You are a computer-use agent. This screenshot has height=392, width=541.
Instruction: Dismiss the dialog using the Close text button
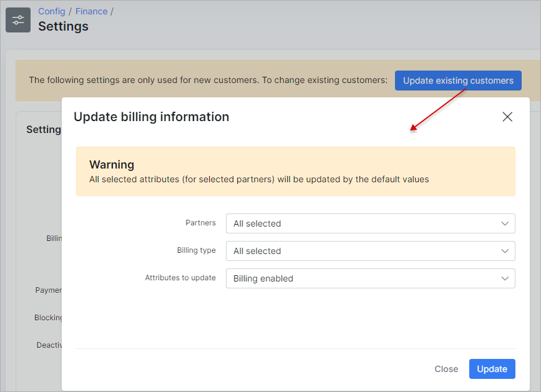click(446, 369)
